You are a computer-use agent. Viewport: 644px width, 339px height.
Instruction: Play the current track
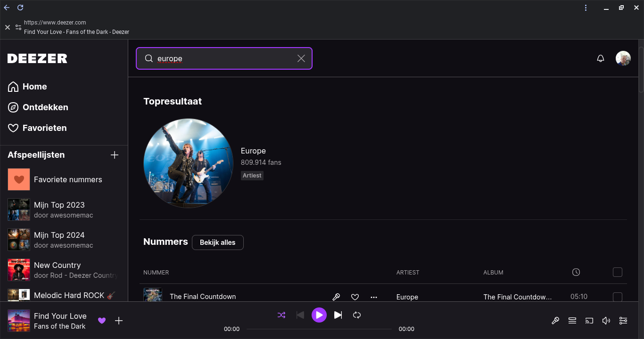coord(319,315)
